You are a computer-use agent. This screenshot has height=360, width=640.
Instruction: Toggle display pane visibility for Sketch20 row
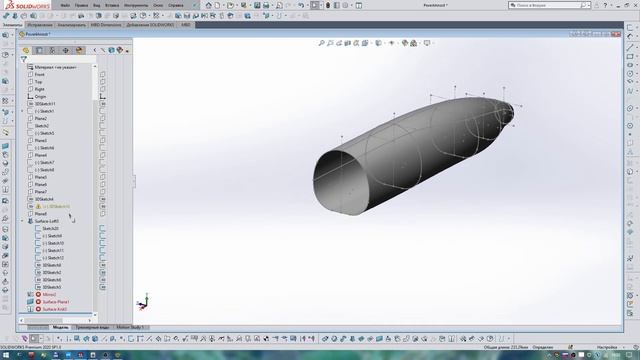(x=102, y=228)
